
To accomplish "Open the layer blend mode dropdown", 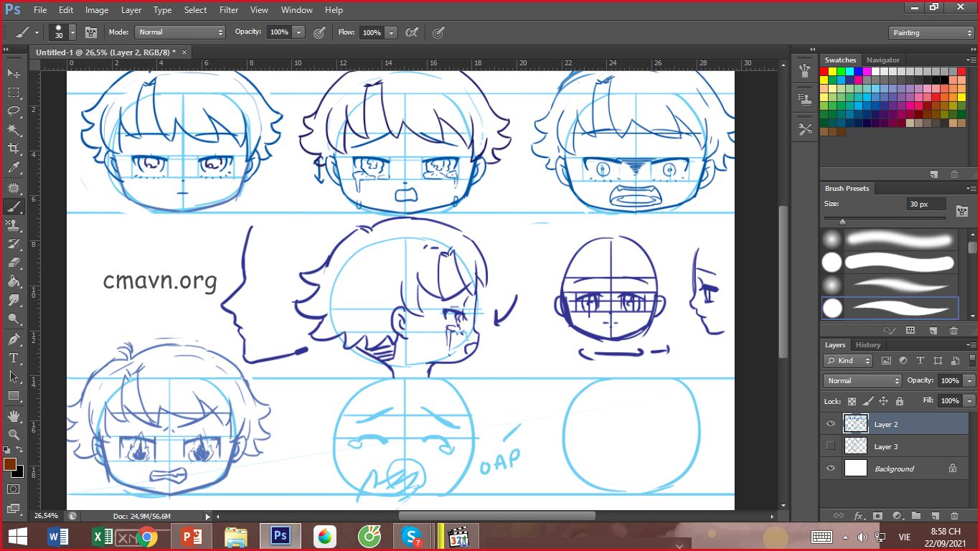I will tap(862, 381).
